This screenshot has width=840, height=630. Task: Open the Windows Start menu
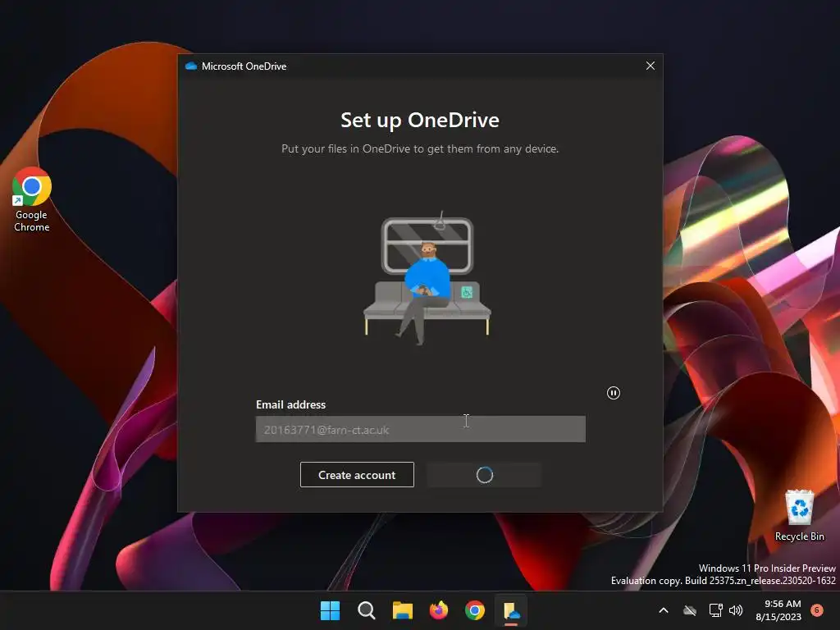[x=330, y=610]
